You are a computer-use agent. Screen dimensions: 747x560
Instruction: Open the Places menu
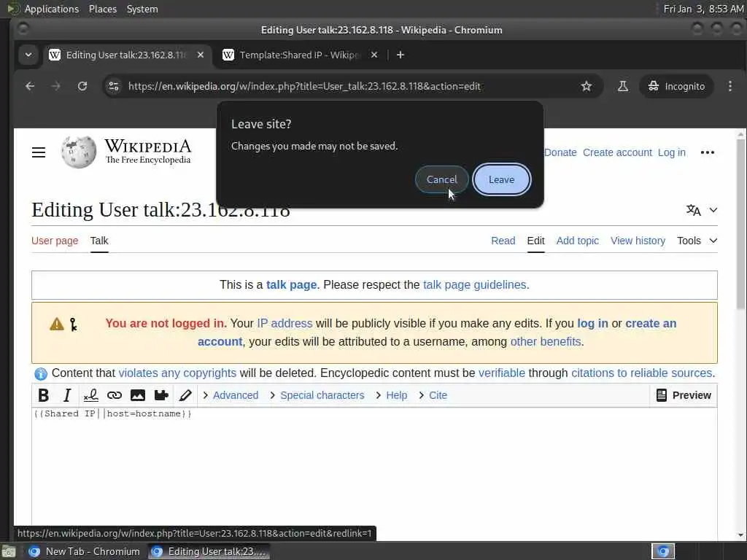102,9
